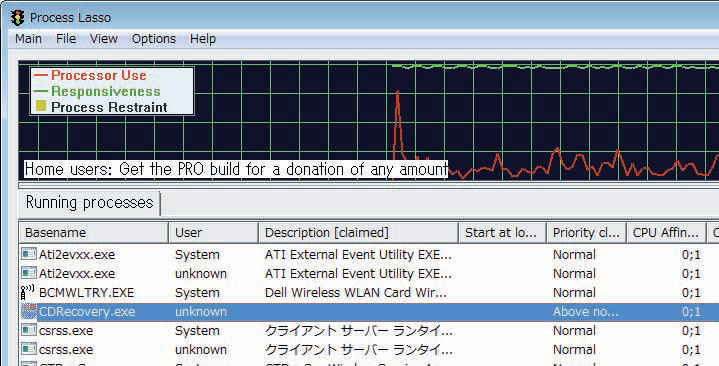Sort by the CPU Affinity column header
The image size is (719, 366).
[x=666, y=233]
